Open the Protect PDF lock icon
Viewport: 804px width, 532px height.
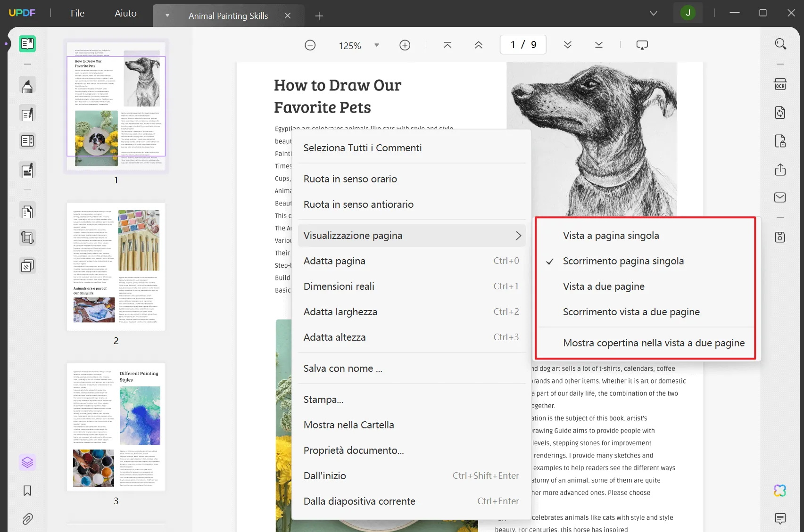[780, 141]
